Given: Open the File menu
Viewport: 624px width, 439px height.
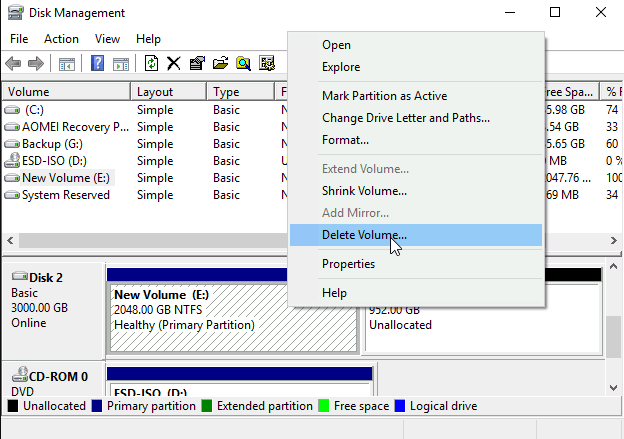Looking at the screenshot, I should 19,39.
